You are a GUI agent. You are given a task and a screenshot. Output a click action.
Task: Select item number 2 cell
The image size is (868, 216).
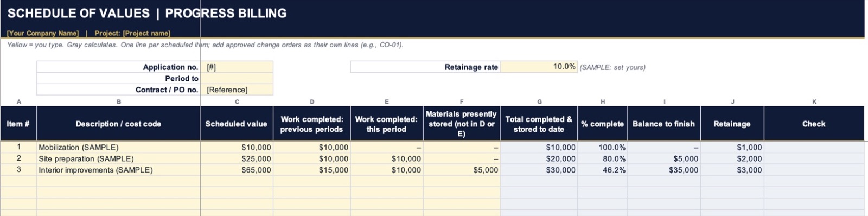click(18, 158)
